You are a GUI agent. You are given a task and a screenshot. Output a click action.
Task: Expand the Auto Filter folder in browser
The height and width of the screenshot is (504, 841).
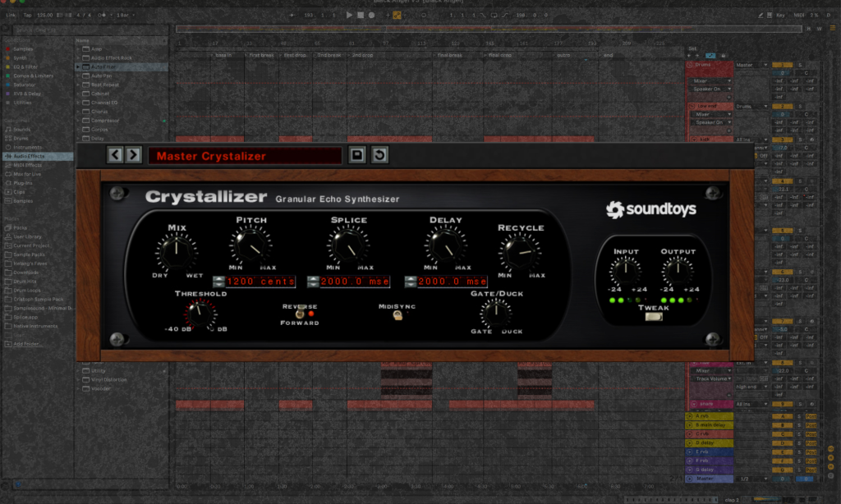pyautogui.click(x=79, y=66)
